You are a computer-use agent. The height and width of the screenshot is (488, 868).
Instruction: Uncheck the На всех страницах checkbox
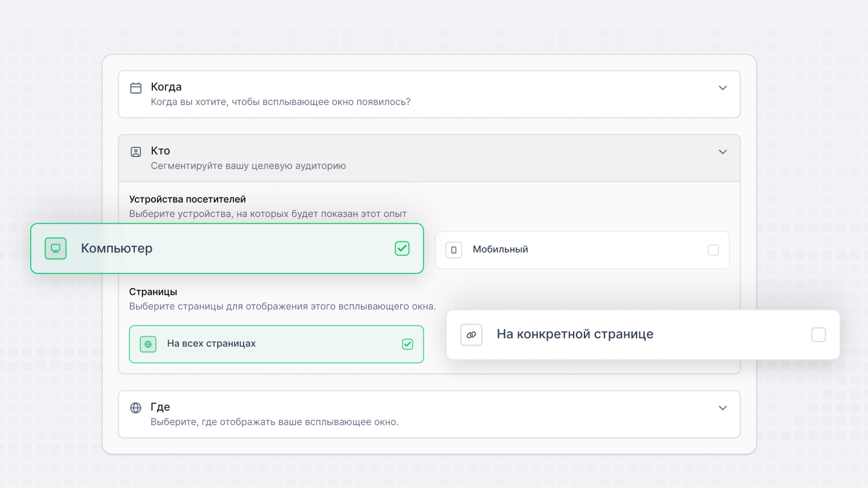point(407,344)
